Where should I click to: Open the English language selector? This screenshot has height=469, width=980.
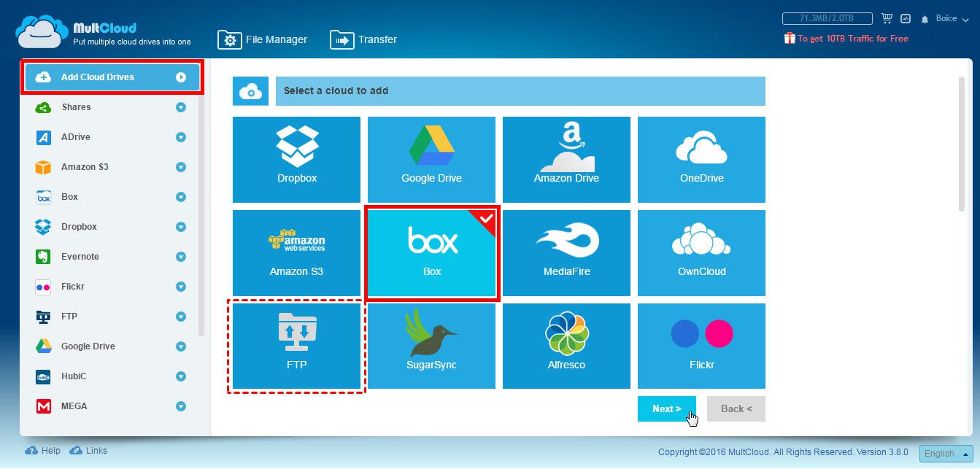pyautogui.click(x=946, y=454)
